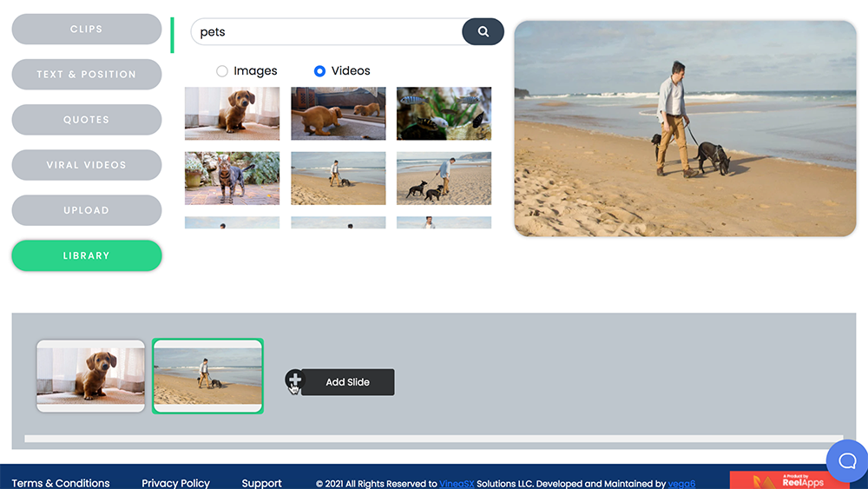Click the ReelApps logo badge
This screenshot has height=489, width=868.
tap(777, 480)
